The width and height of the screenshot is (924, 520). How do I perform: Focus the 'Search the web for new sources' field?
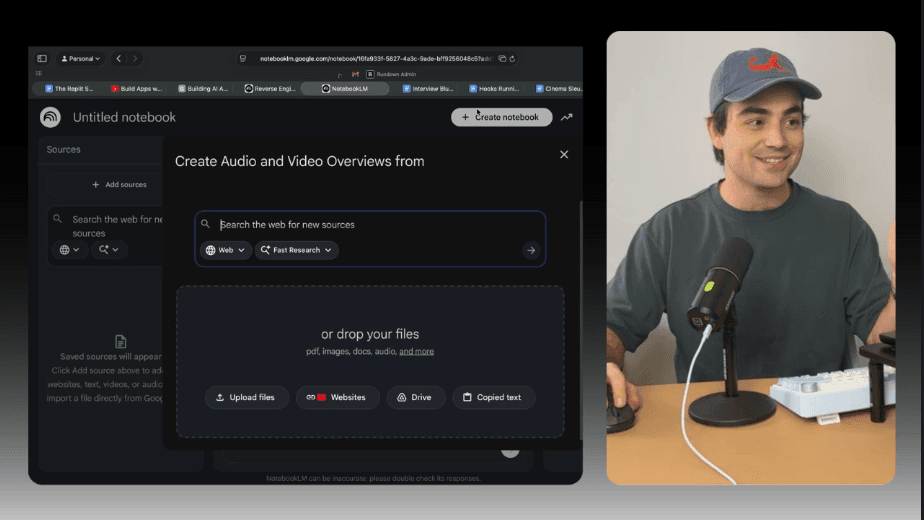pyautogui.click(x=370, y=225)
